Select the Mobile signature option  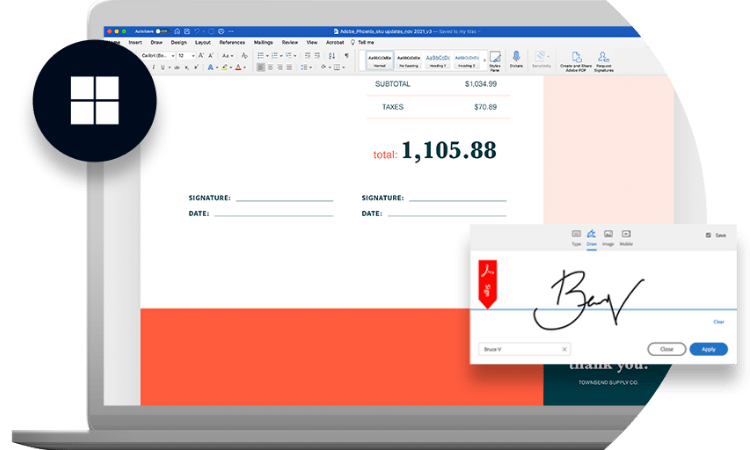[626, 236]
